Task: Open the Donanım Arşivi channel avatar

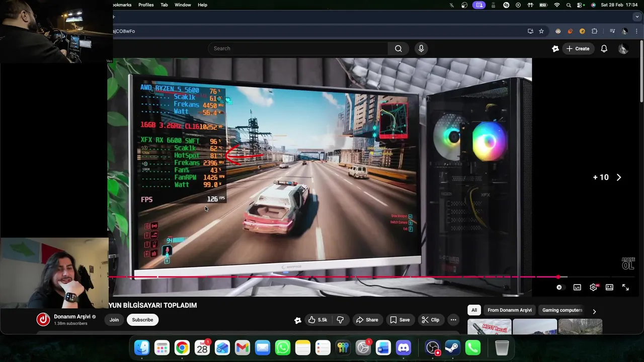Action: [x=44, y=319]
